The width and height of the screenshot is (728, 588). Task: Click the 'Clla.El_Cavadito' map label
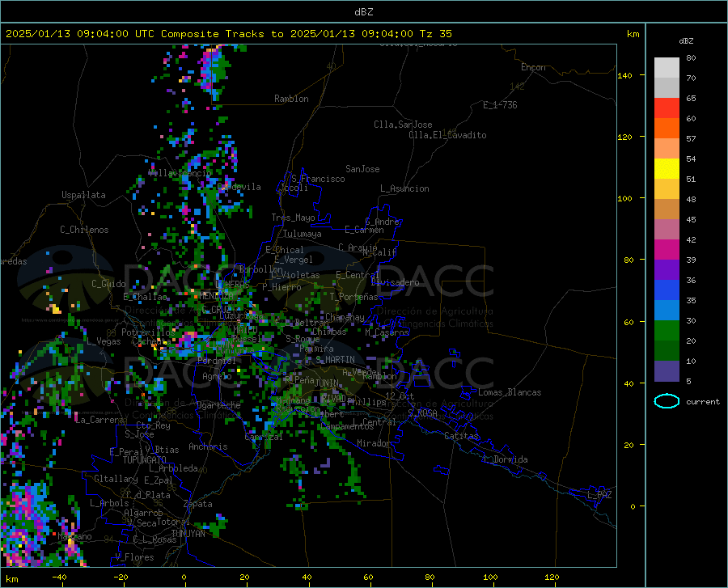tap(447, 135)
